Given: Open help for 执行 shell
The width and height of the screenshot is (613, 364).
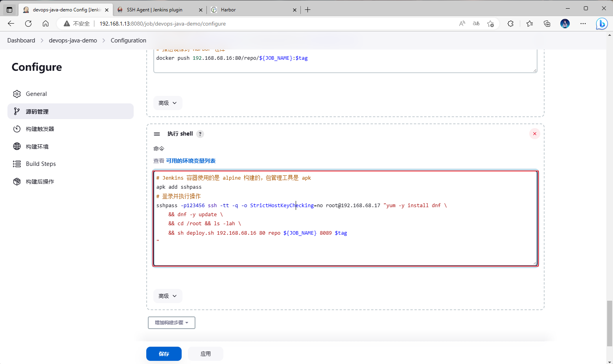Looking at the screenshot, I should (200, 134).
